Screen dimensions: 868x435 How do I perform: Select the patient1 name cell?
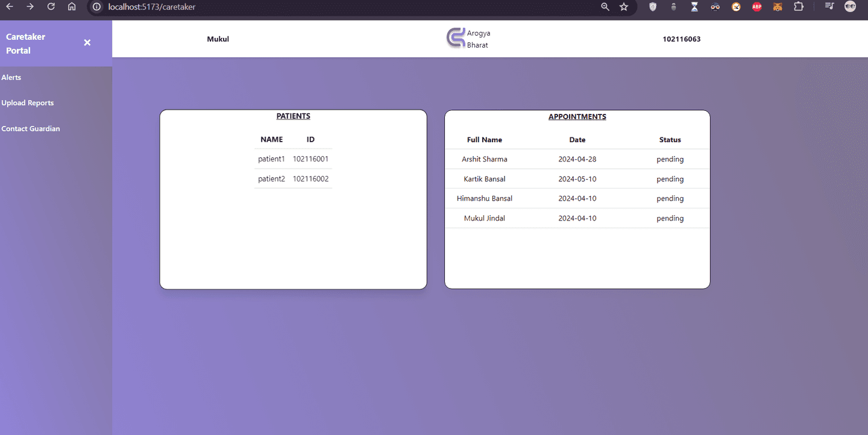pos(271,159)
